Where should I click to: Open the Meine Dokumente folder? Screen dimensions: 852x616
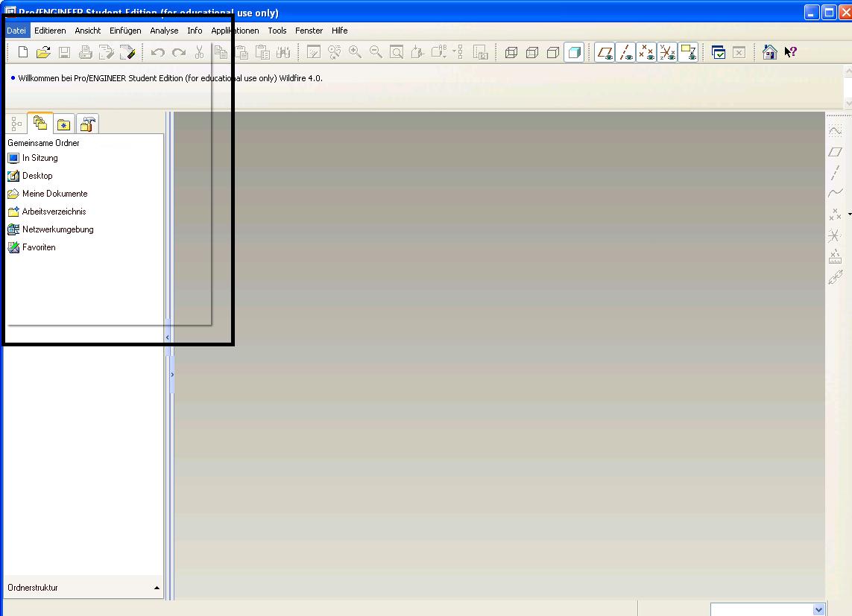[x=47, y=194]
